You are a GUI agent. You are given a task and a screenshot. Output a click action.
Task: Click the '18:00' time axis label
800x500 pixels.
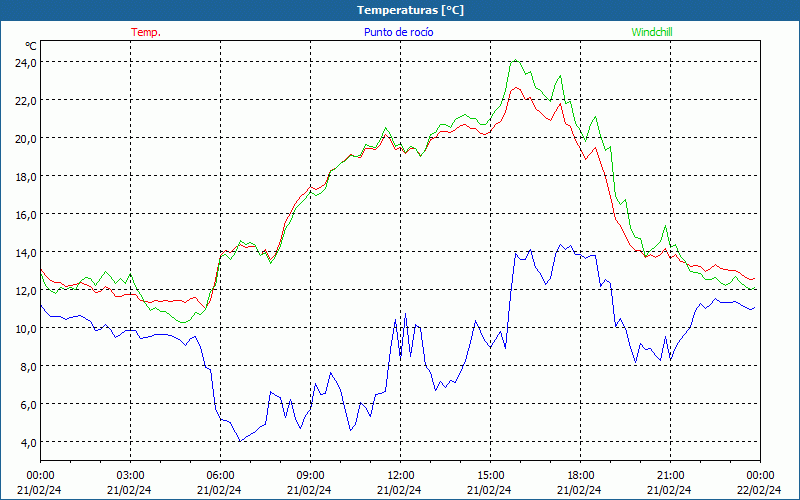(581, 476)
